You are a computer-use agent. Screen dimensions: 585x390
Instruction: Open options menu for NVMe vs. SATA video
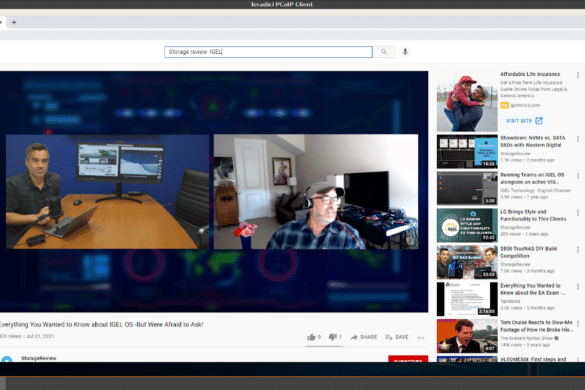[578, 139]
